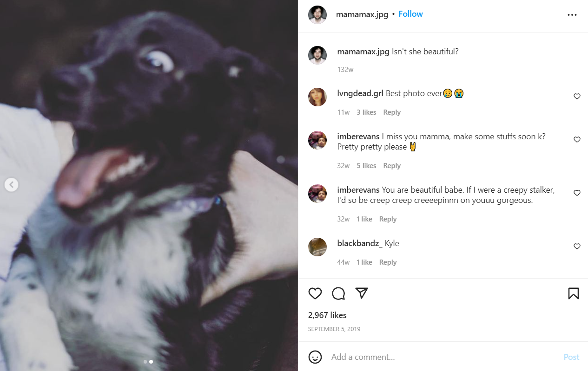This screenshot has height=371, width=588.
Task: Like blackbandz_ comment heart
Action: click(x=577, y=247)
